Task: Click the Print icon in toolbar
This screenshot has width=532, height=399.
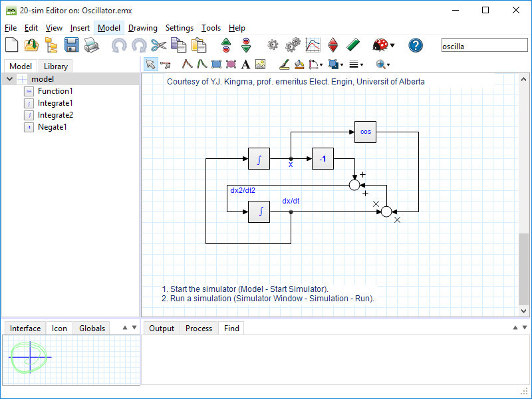Action: pos(91,45)
